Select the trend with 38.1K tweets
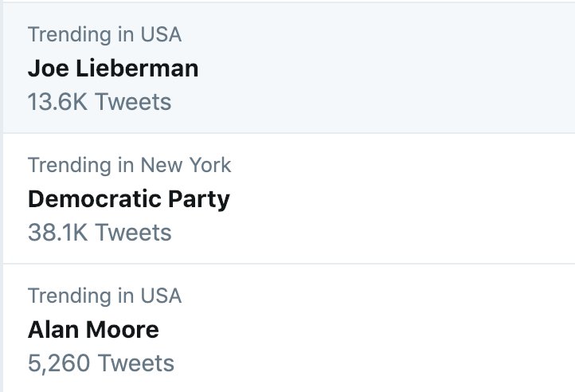Image resolution: width=575 pixels, height=392 pixels. click(128, 198)
